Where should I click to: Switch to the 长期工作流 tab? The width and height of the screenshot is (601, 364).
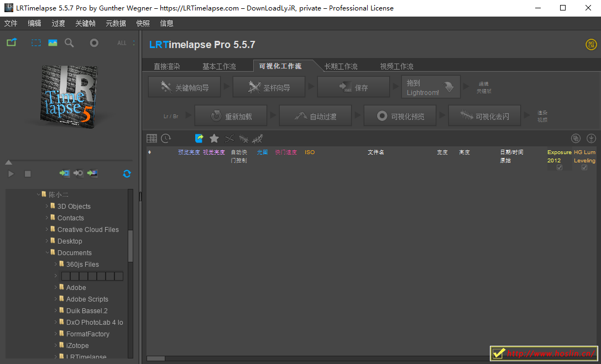tap(341, 66)
